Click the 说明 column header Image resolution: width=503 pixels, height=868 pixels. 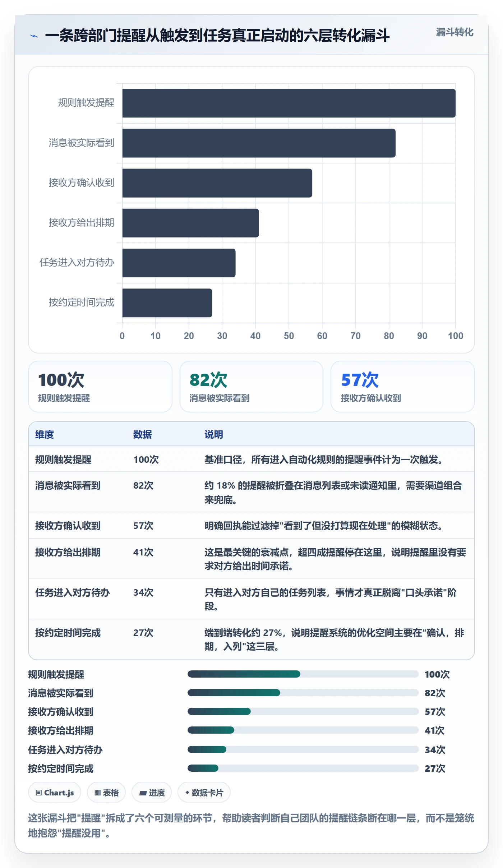[x=214, y=434]
